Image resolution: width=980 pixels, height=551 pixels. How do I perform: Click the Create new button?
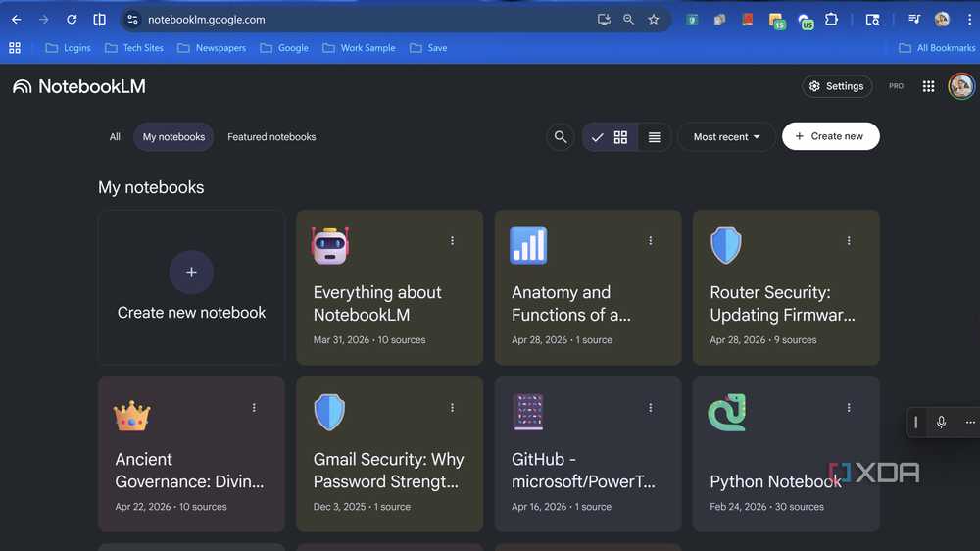click(x=830, y=136)
